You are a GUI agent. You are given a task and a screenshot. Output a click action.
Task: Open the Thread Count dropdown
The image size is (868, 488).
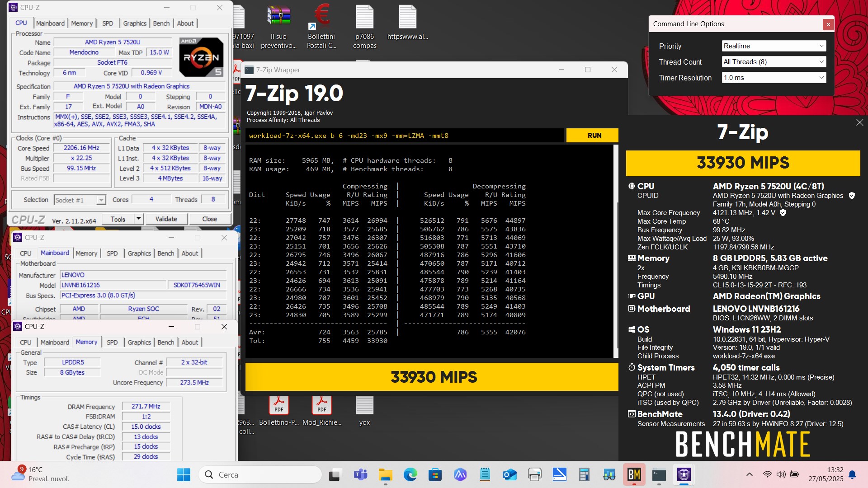[x=774, y=62]
